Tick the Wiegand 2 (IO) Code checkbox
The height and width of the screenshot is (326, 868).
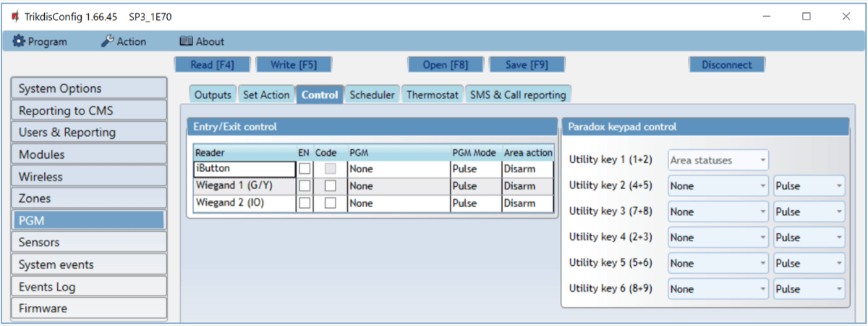click(330, 204)
